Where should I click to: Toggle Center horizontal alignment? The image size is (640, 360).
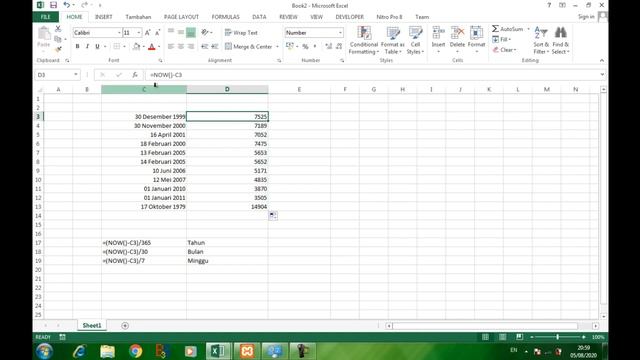[180, 47]
